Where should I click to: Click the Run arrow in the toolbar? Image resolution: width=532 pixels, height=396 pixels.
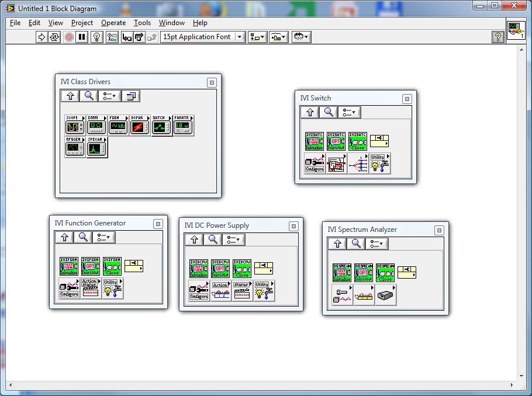tap(42, 37)
